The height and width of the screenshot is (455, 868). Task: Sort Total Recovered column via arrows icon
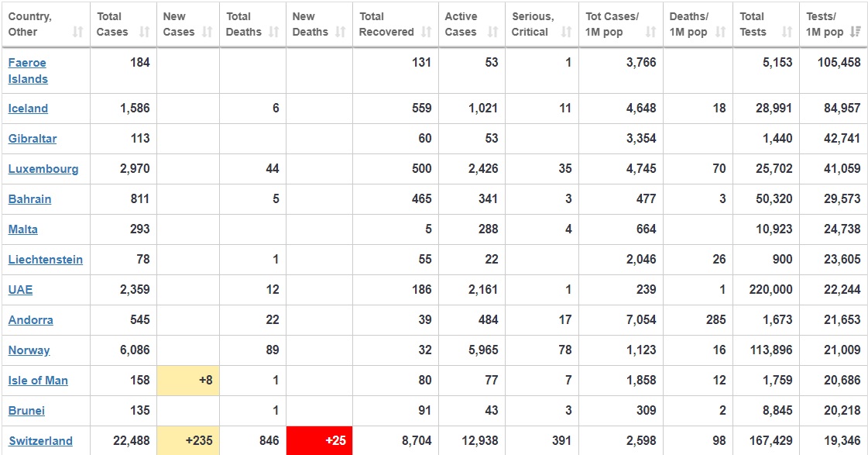coord(426,32)
